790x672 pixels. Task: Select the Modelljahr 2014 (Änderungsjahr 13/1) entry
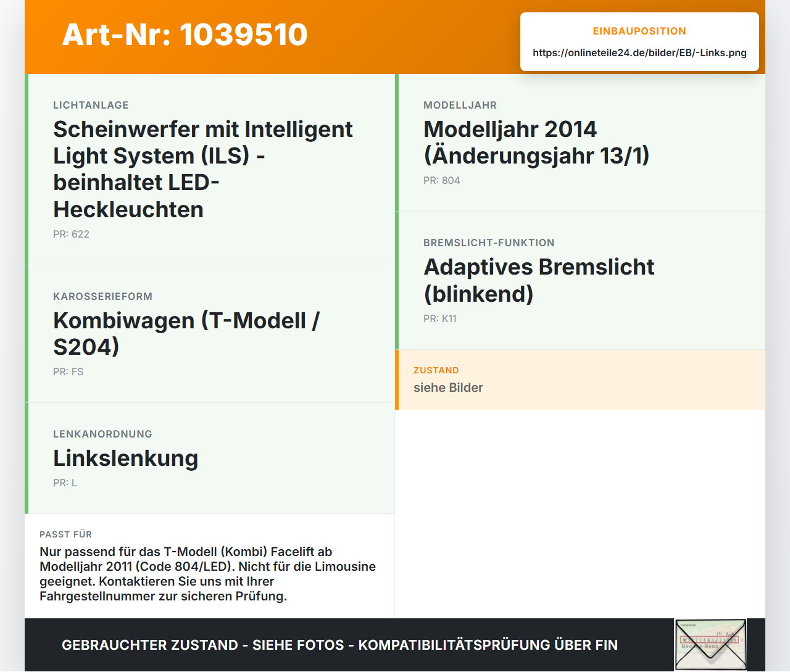580,143
